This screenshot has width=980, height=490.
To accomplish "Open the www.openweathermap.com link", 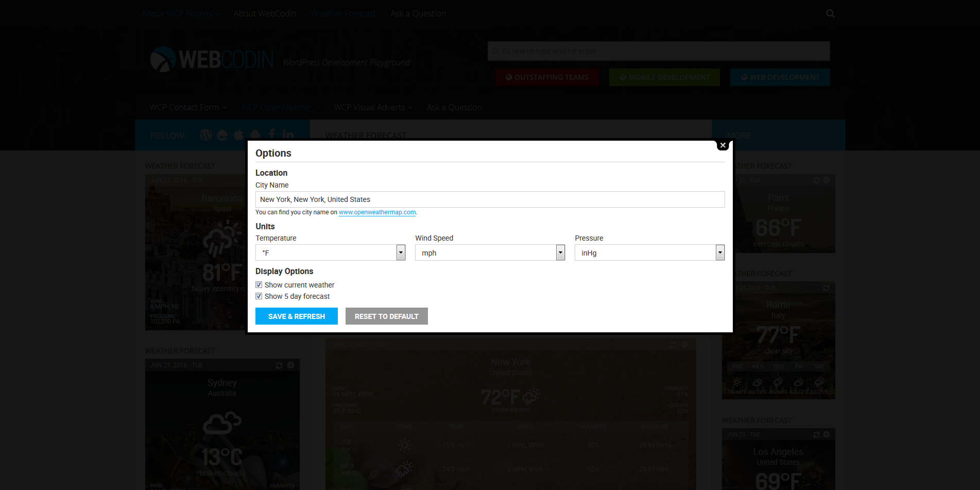I will (377, 212).
